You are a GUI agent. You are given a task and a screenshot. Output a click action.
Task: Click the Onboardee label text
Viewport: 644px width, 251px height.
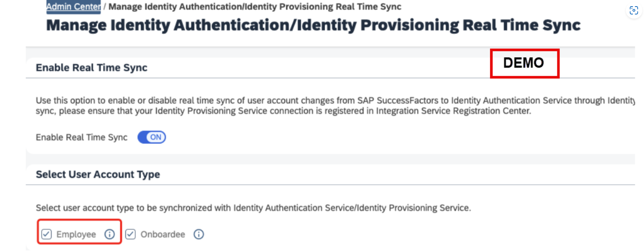[163, 234]
